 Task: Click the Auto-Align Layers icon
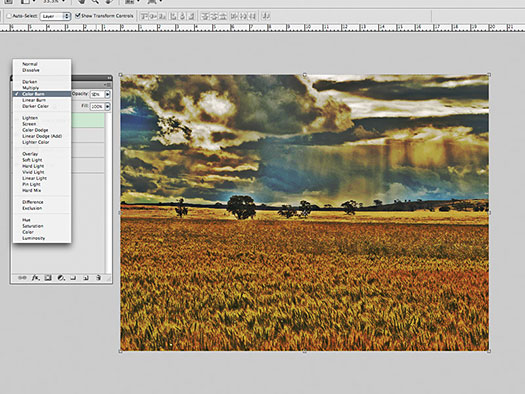[266, 16]
